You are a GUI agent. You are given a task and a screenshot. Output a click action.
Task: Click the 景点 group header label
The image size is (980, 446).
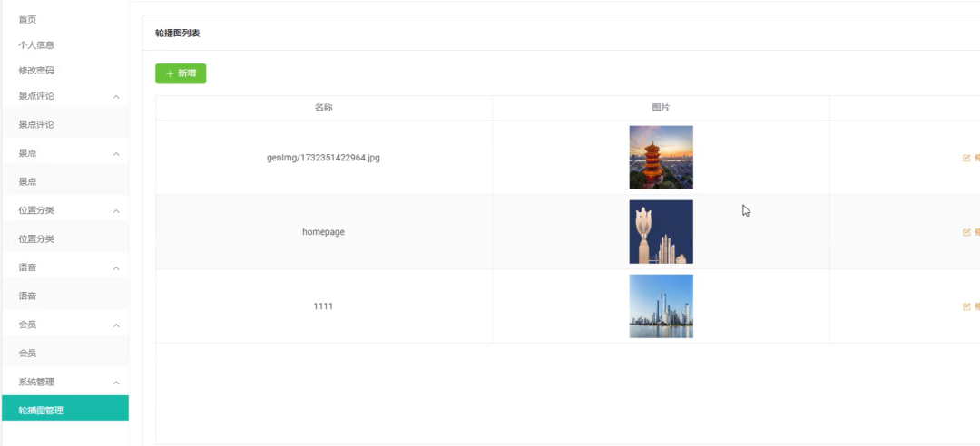coord(27,153)
